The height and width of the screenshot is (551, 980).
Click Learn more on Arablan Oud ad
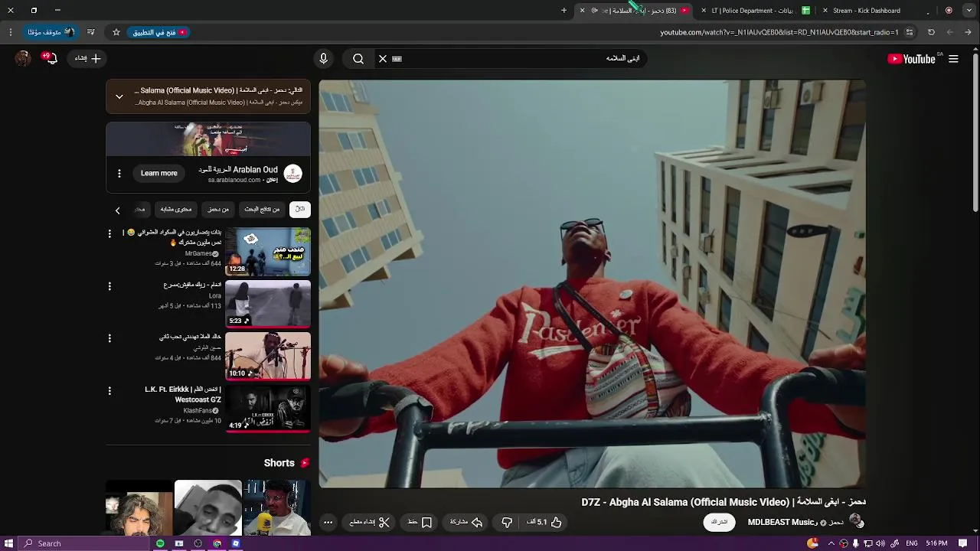(x=158, y=173)
